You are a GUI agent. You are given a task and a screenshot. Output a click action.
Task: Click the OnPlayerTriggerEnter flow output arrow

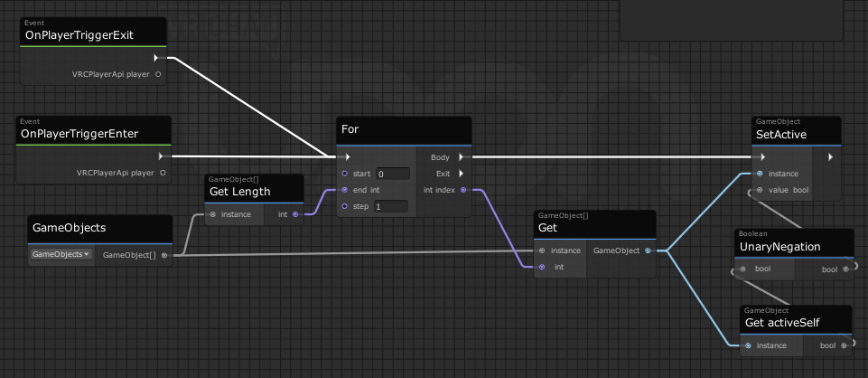pyautogui.click(x=161, y=156)
